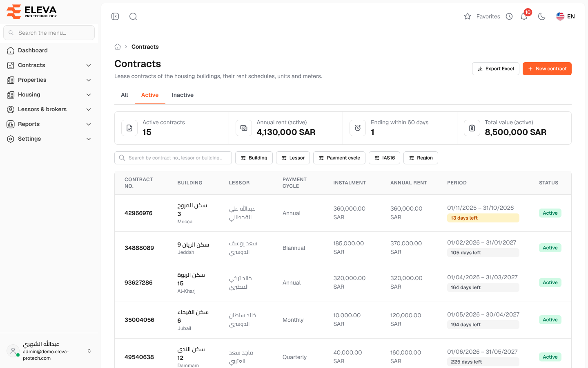Click the Quarterly payment cycle cell
Image resolution: width=588 pixels, height=368 pixels.
pyautogui.click(x=294, y=357)
